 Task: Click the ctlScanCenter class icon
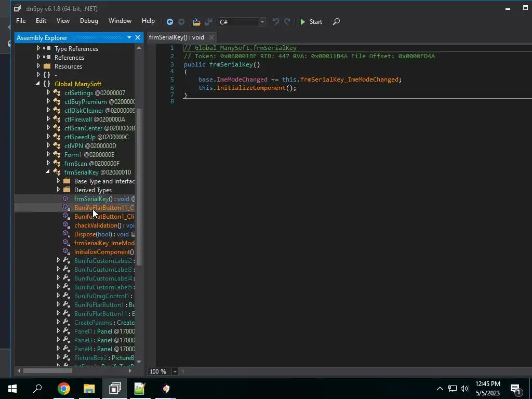pos(57,128)
